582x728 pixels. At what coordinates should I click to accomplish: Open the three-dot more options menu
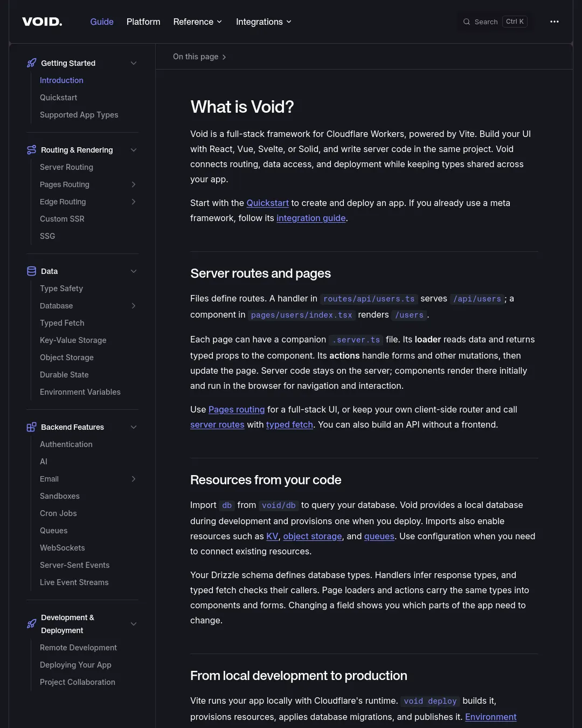(x=555, y=22)
